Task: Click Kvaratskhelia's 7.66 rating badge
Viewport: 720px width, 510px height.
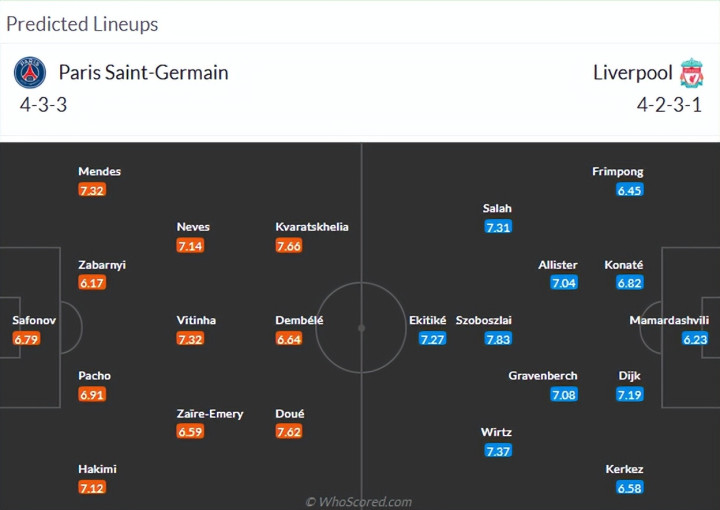Action: 288,246
